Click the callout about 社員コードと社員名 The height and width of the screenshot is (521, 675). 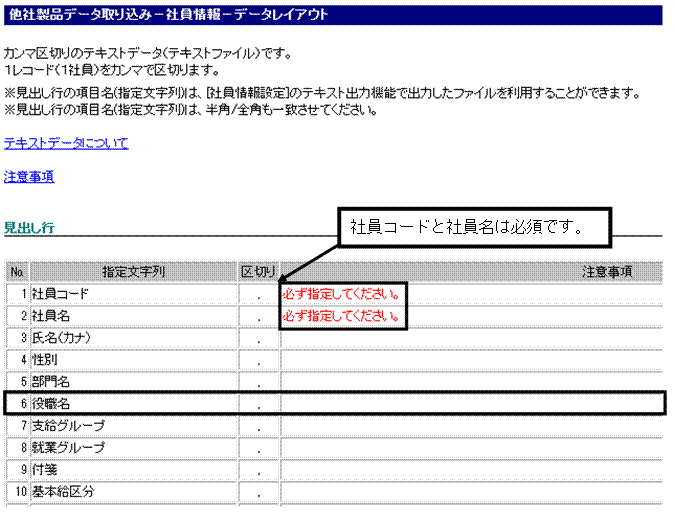474,227
